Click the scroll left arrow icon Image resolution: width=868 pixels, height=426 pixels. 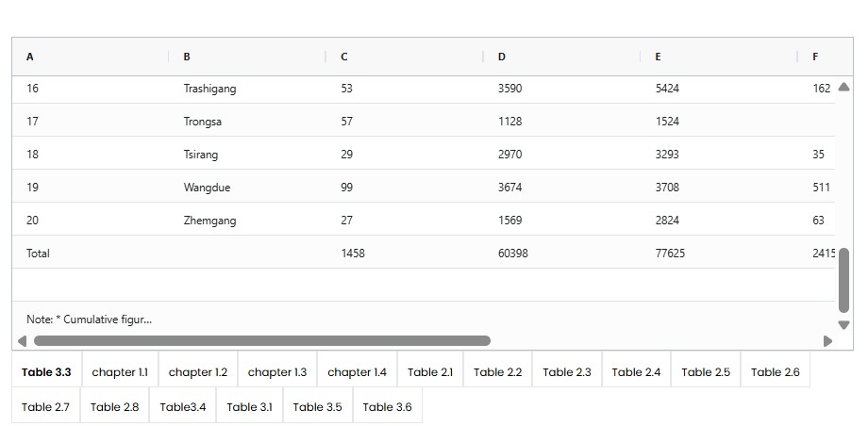pos(23,341)
